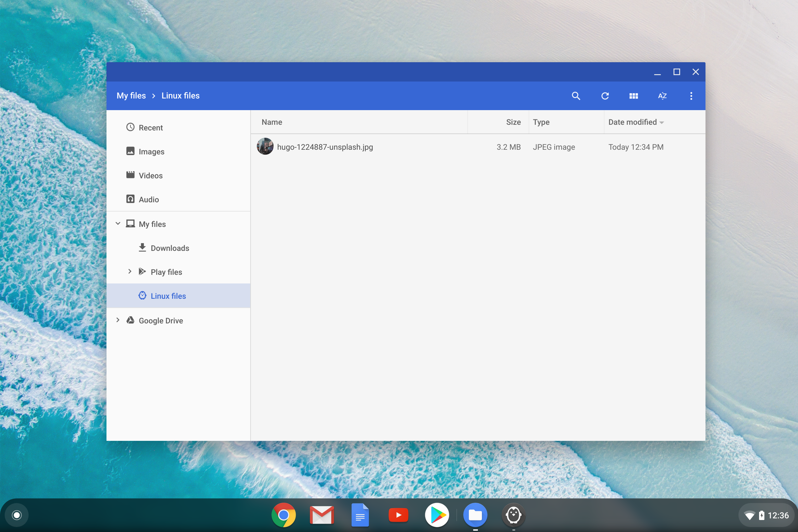Switch to thumbnail grid view

634,96
